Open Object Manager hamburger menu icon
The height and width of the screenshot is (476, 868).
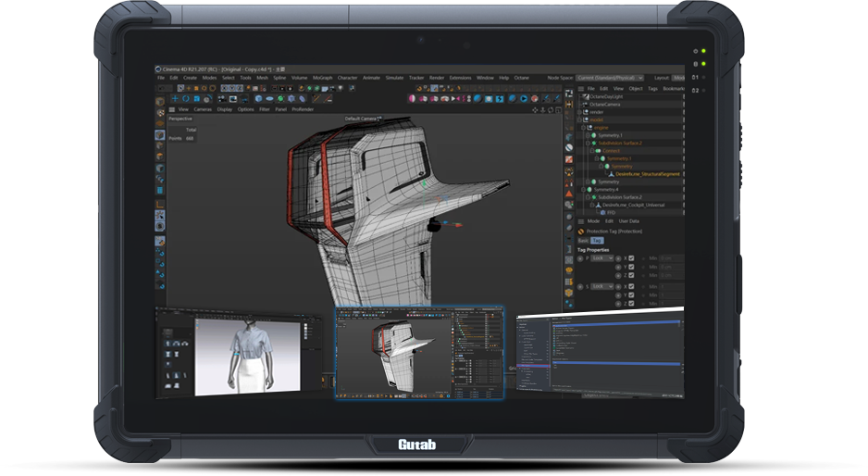point(581,89)
